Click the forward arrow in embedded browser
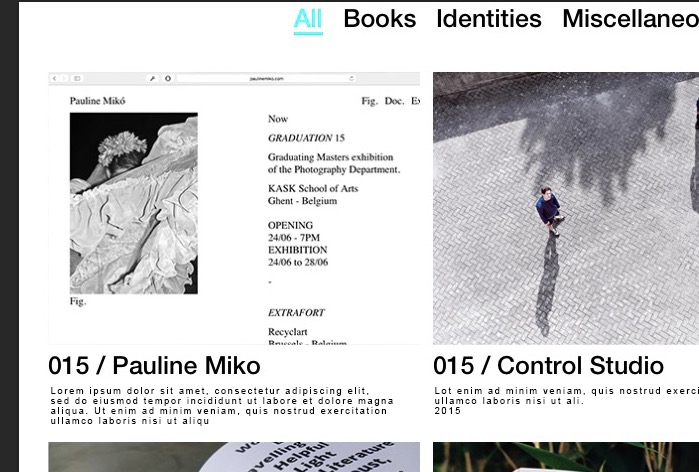This screenshot has width=699, height=472. [64, 78]
